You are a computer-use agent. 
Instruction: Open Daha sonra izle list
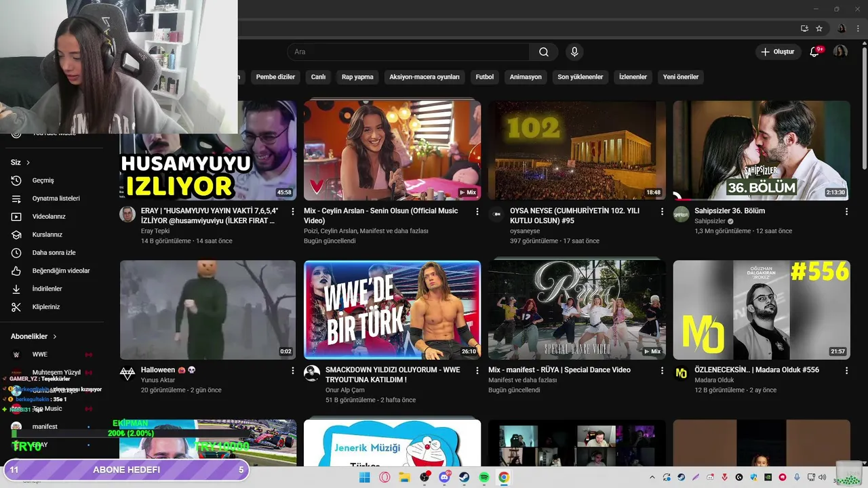(x=54, y=253)
